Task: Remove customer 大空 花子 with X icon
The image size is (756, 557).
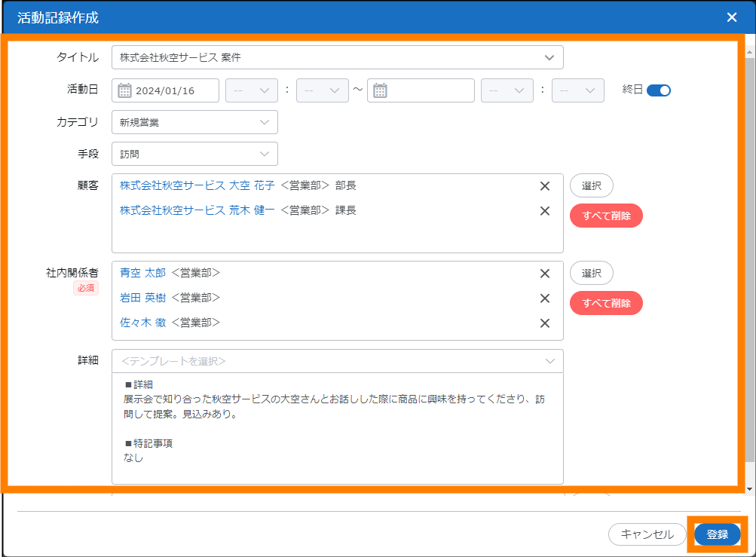Action: tap(545, 186)
